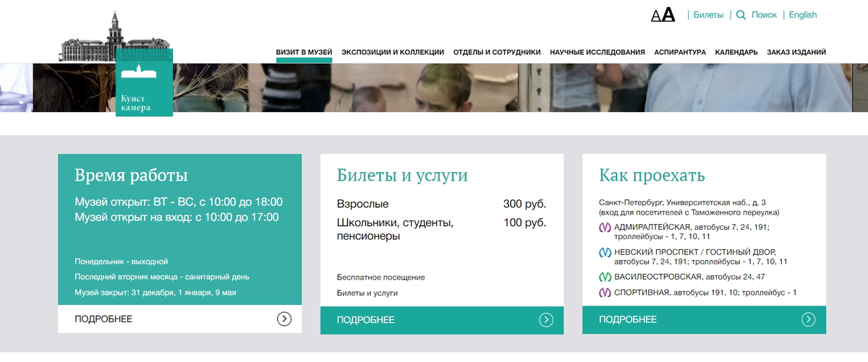This screenshot has height=362, width=868.
Task: Open the Календарь menu item
Action: tap(736, 52)
